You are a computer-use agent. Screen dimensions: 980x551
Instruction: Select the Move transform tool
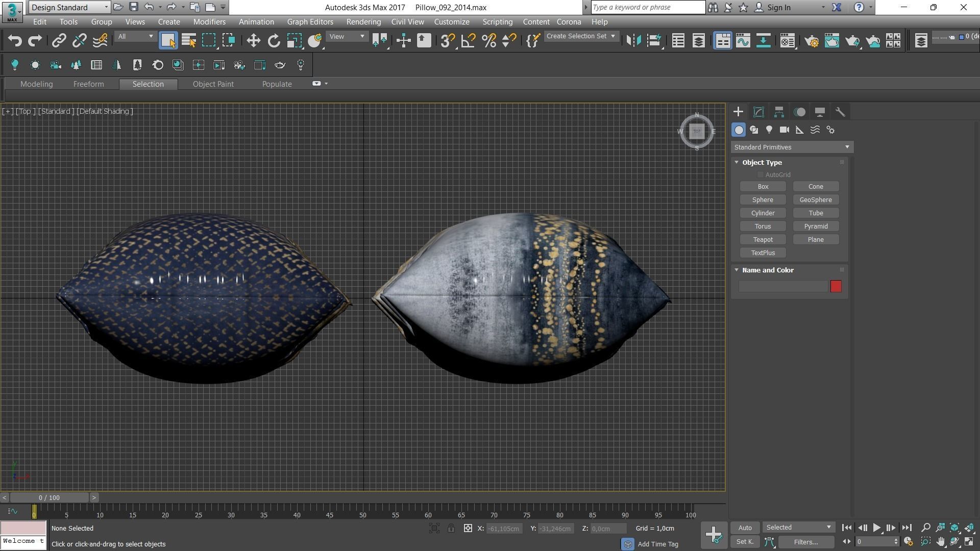(x=253, y=41)
